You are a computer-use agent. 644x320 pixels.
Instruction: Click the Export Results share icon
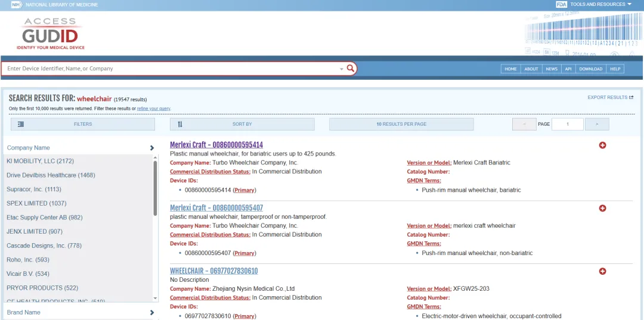pos(631,97)
